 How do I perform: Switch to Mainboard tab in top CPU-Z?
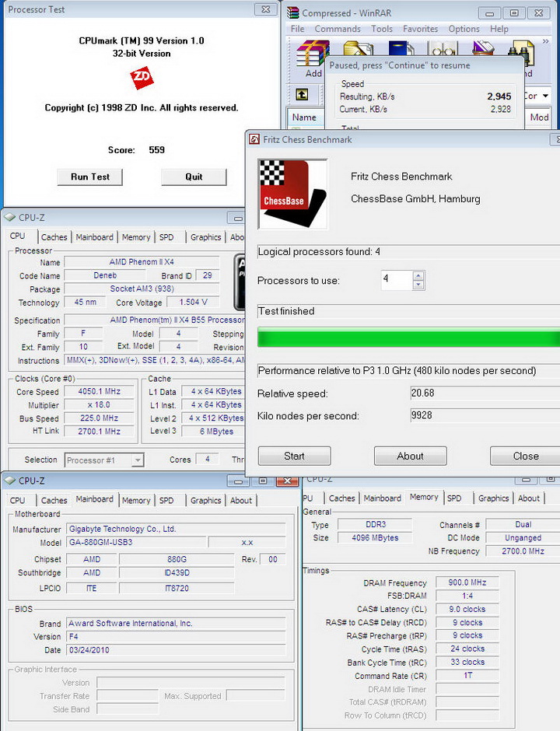click(95, 237)
